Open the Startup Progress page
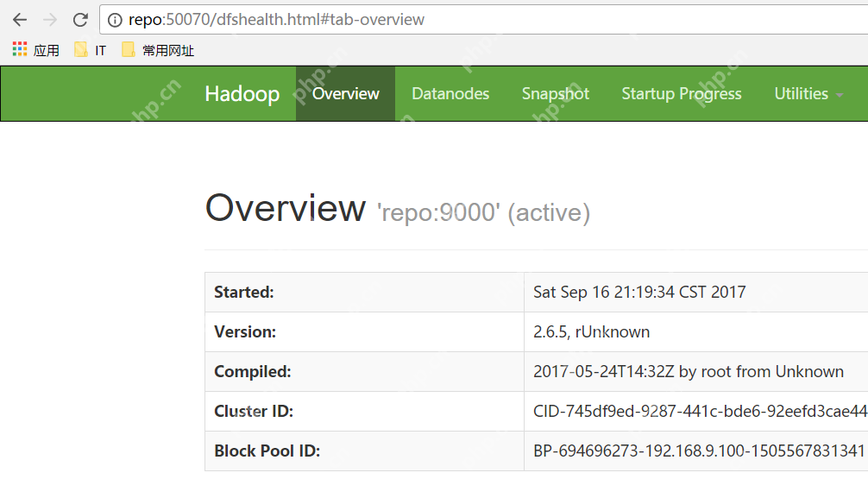868x498 pixels. click(681, 93)
